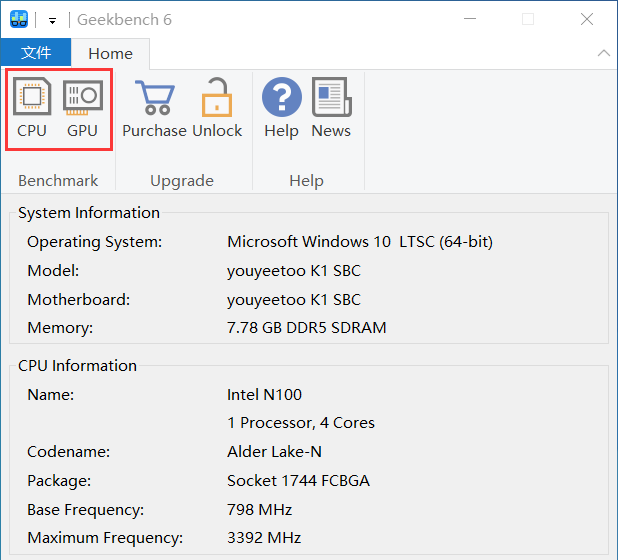Run the CPU benchmark
Image resolution: width=619 pixels, height=560 pixels.
[x=32, y=108]
